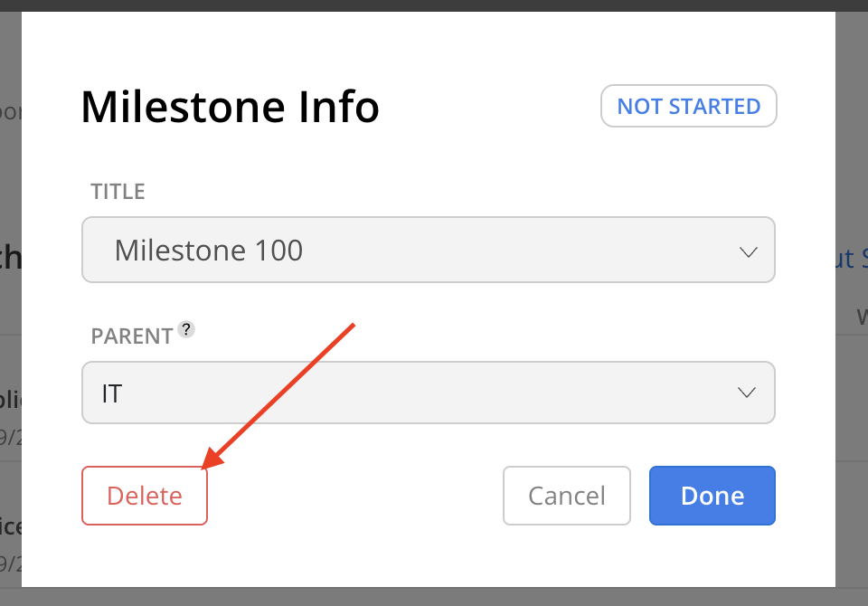Screen dimensions: 868x606
Task: Click the question mark help icon beside PARENT
Action: click(186, 329)
